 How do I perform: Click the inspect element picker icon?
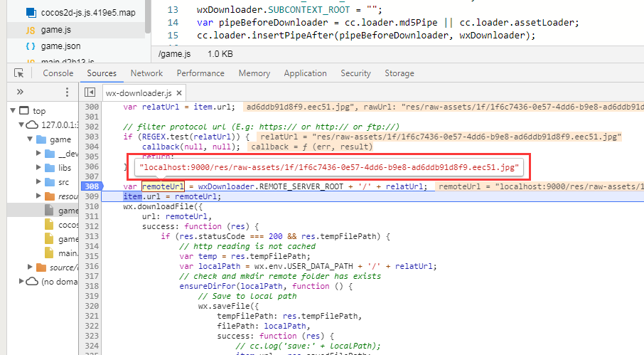tap(19, 73)
